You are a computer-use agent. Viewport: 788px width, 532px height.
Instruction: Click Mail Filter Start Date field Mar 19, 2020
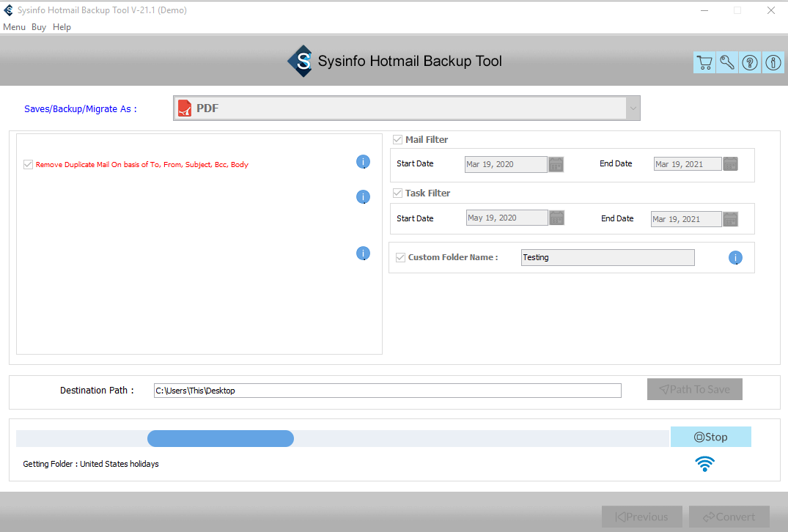[506, 164]
